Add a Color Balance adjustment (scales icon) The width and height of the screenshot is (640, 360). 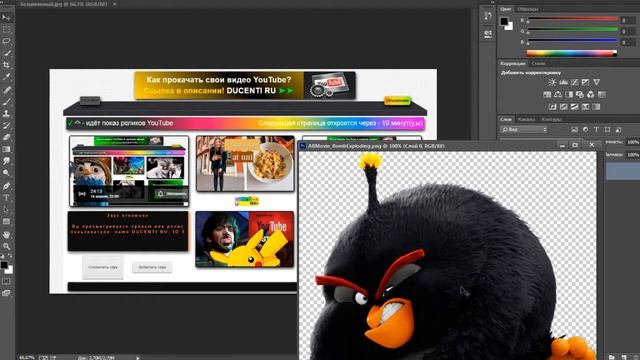(558, 94)
